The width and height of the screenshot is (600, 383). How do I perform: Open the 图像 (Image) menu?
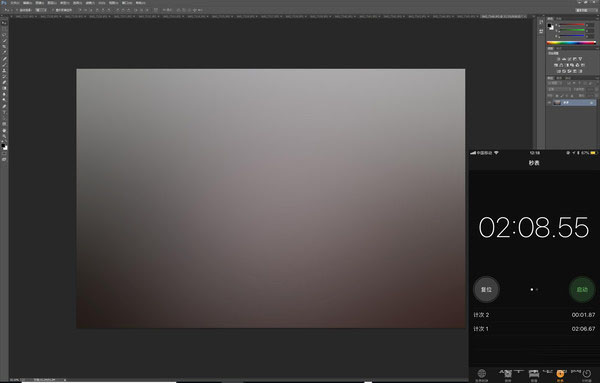pos(40,3)
